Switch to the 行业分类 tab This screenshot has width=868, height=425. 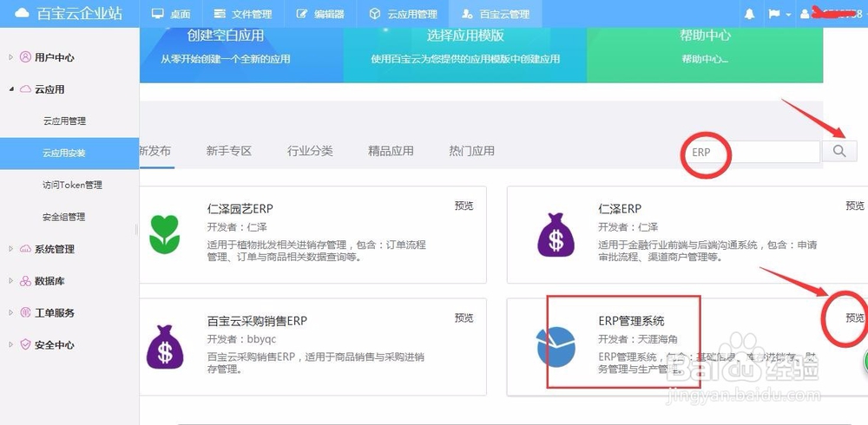coord(310,151)
